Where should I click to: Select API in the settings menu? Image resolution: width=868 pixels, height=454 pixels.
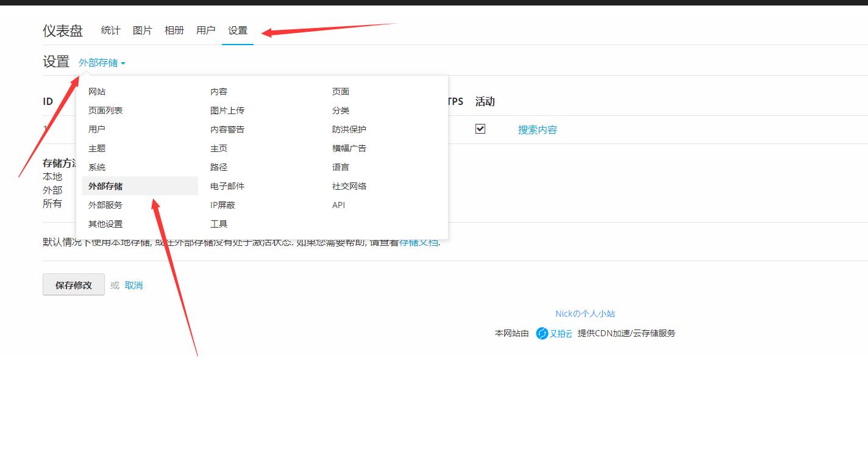[x=338, y=204]
